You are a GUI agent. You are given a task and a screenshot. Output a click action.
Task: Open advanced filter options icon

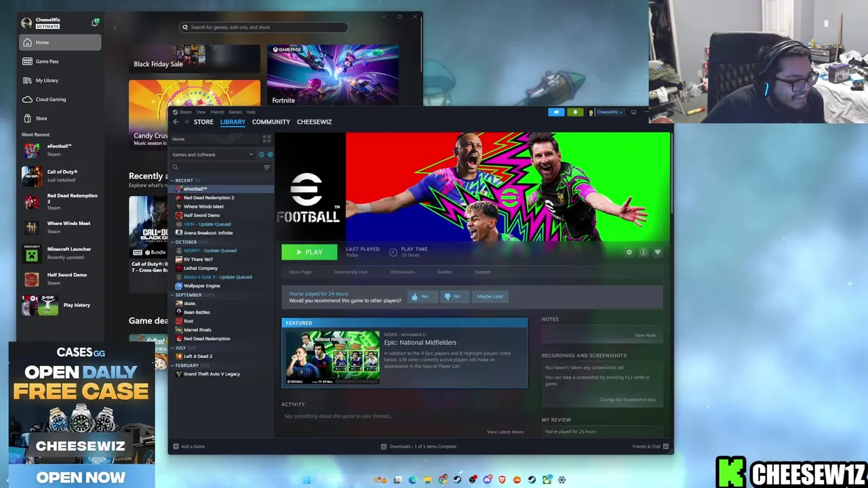267,167
